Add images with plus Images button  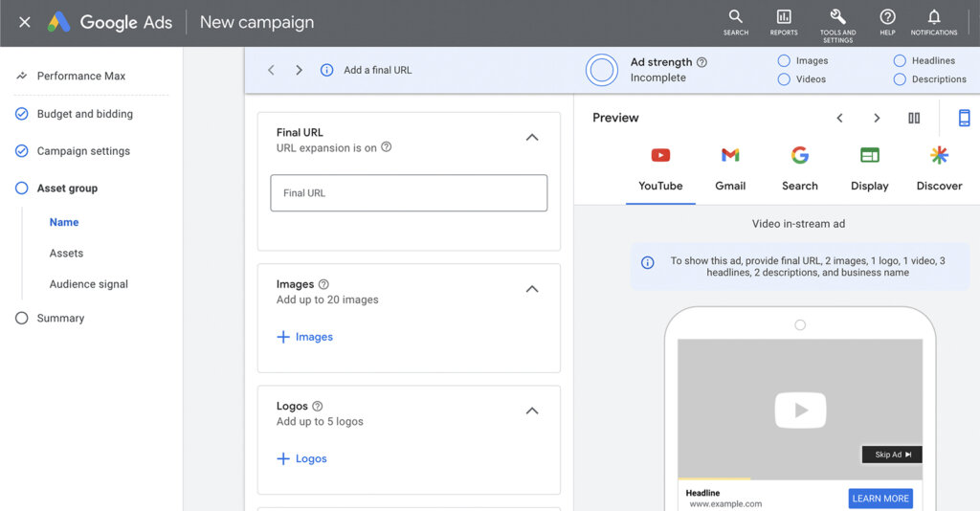pyautogui.click(x=305, y=337)
